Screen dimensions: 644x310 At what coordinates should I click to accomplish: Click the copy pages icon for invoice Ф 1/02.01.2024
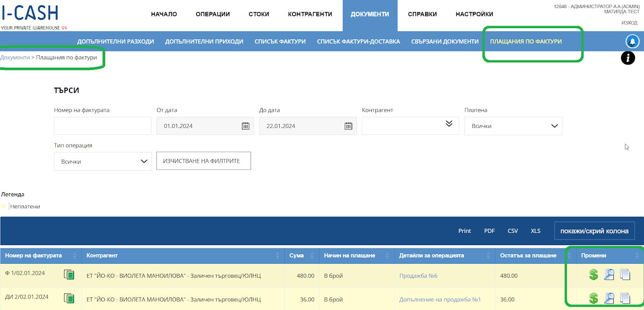coord(625,275)
